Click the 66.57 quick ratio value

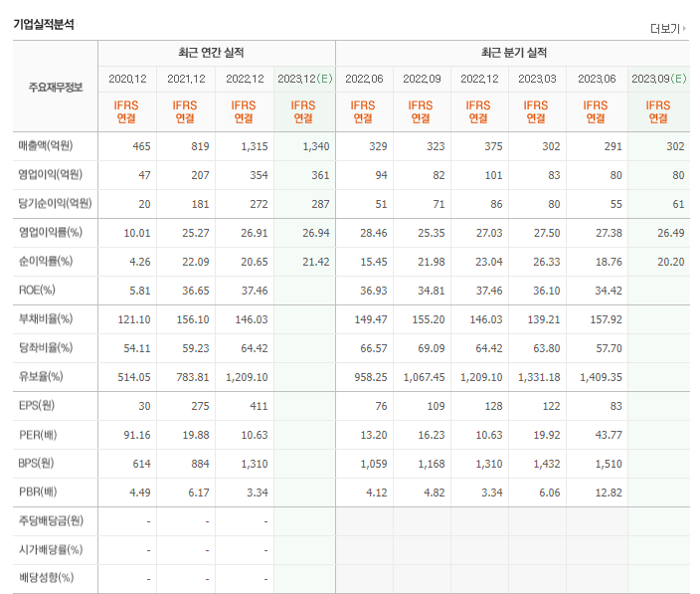[x=374, y=348]
